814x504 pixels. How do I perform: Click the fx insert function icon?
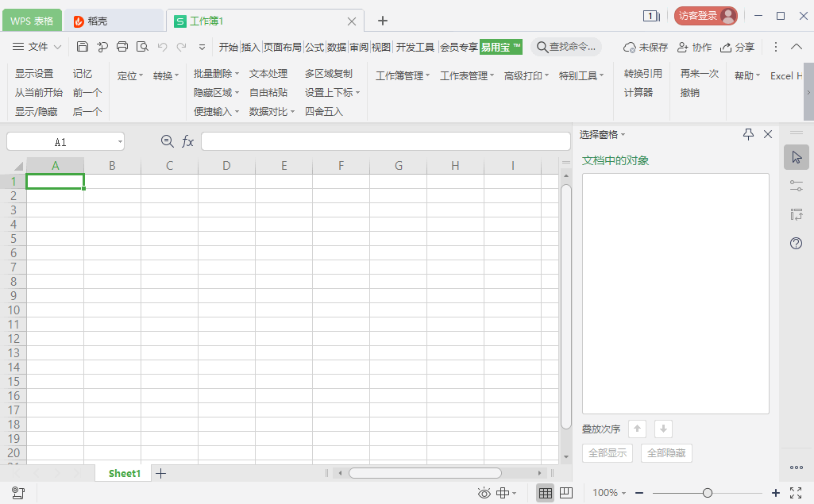tap(187, 141)
